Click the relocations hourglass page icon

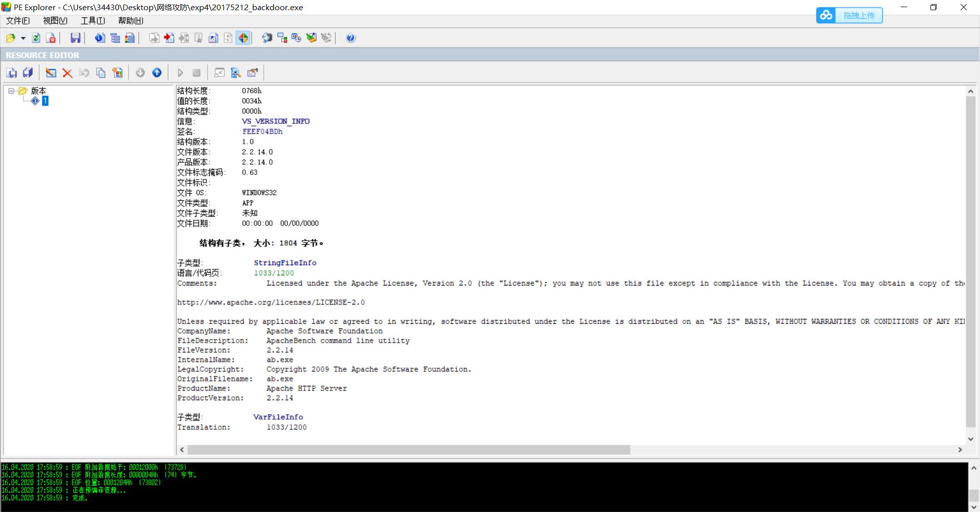click(184, 38)
